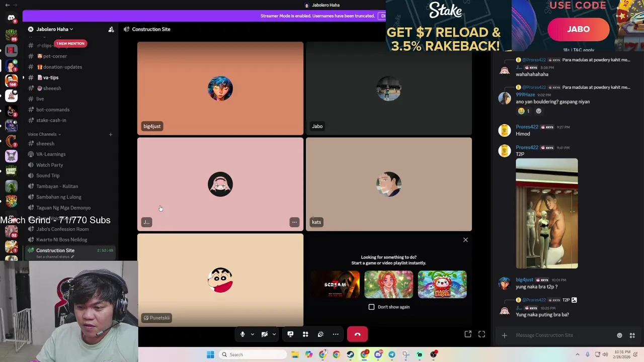Open Discord from the taskbar
The height and width of the screenshot is (362, 644).
pos(378,354)
